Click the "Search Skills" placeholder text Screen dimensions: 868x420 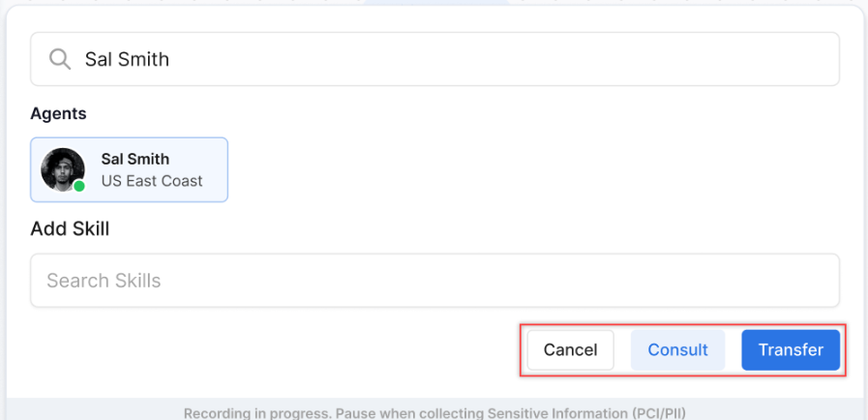coord(104,281)
